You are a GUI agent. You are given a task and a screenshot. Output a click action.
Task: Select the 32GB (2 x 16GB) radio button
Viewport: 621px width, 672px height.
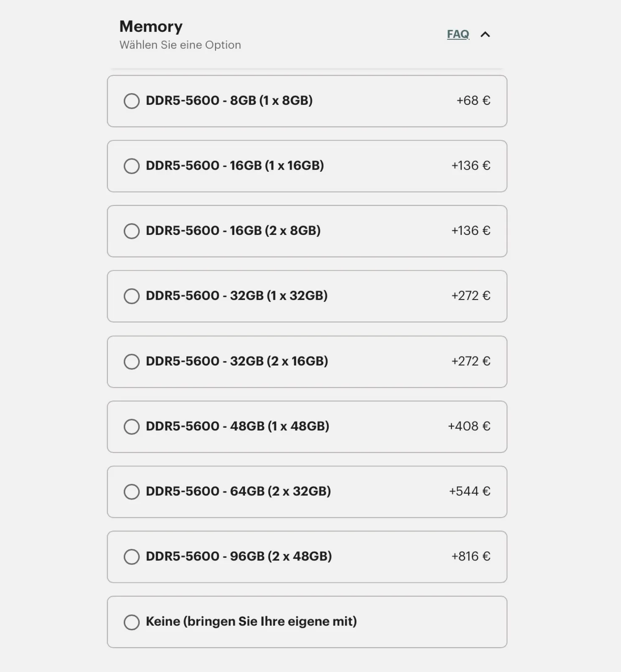(132, 361)
